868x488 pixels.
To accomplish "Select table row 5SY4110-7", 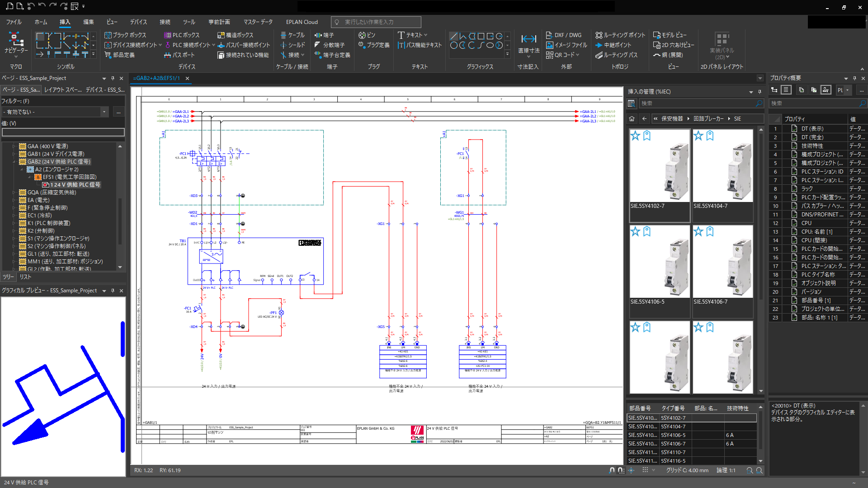I will 692,452.
